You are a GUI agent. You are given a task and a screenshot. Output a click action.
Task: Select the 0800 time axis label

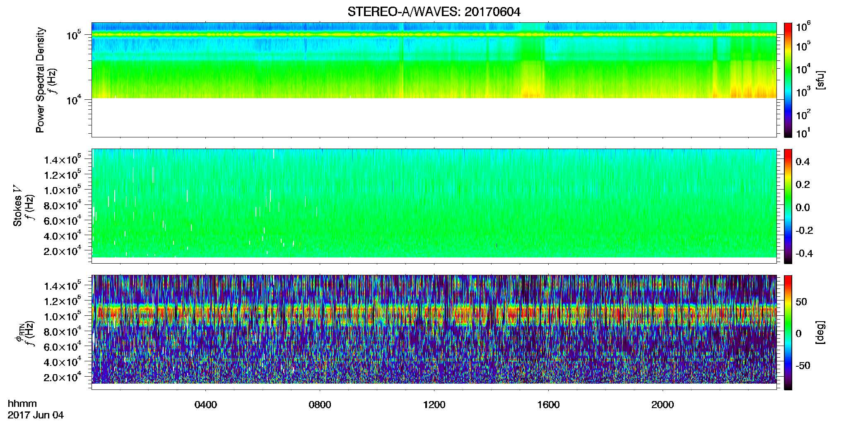[x=320, y=405]
